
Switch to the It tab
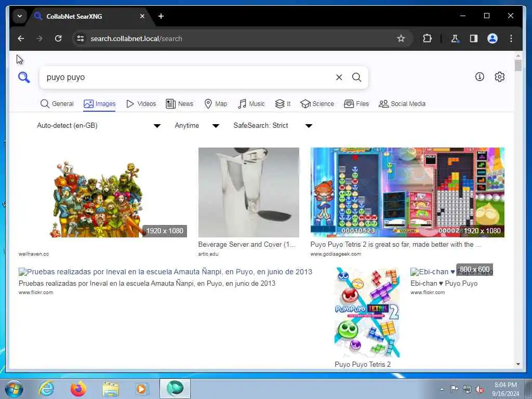click(283, 104)
